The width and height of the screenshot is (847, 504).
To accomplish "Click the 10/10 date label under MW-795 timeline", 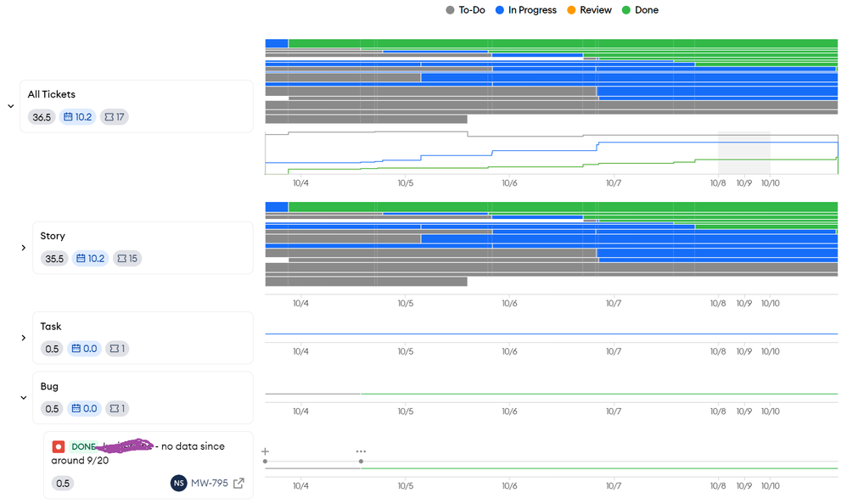I will tap(771, 486).
